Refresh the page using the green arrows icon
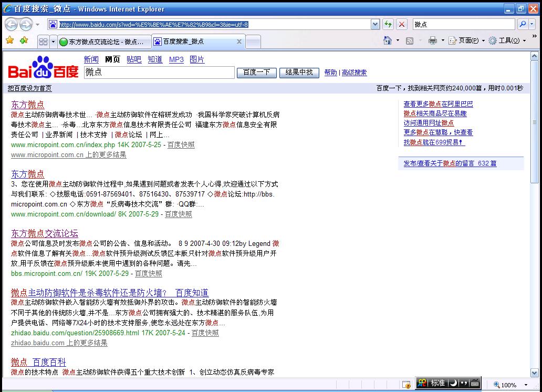The width and height of the screenshot is (542, 392). 388,24
